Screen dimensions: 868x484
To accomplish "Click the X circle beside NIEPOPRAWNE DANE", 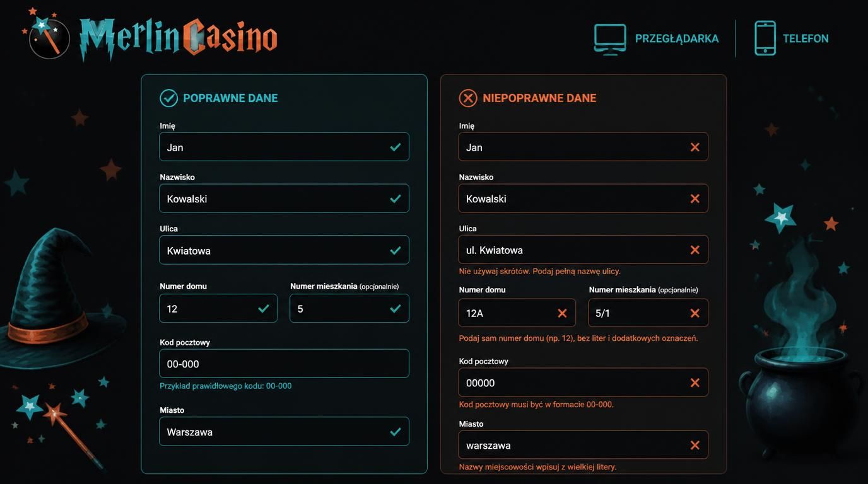I will coord(468,98).
